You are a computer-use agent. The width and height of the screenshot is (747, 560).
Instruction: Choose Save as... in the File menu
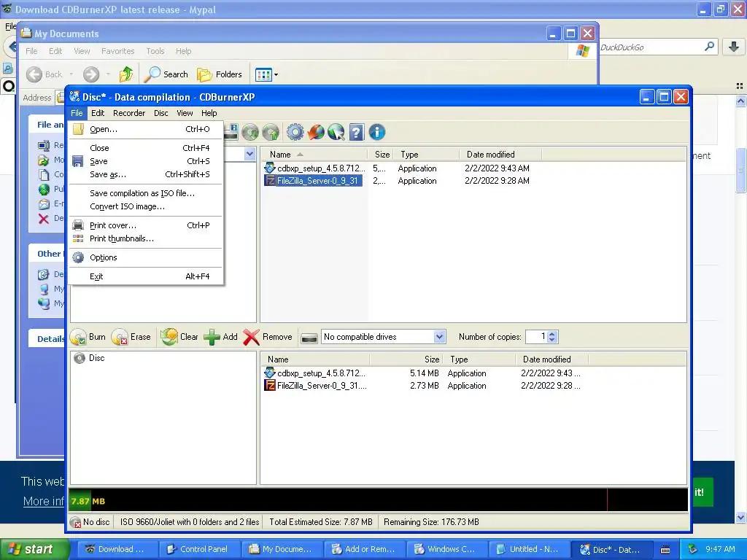[146, 174]
